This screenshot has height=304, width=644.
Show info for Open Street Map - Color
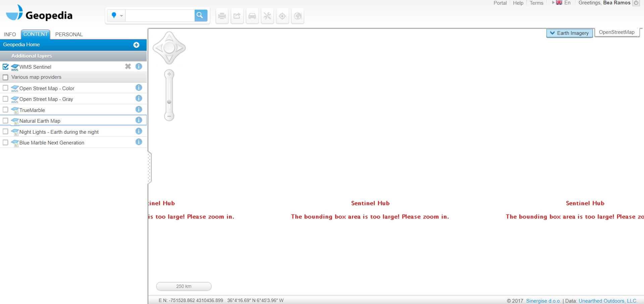click(x=139, y=87)
